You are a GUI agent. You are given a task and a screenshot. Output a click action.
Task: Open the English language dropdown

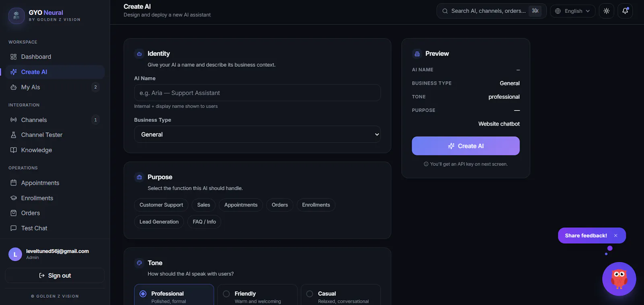point(572,11)
